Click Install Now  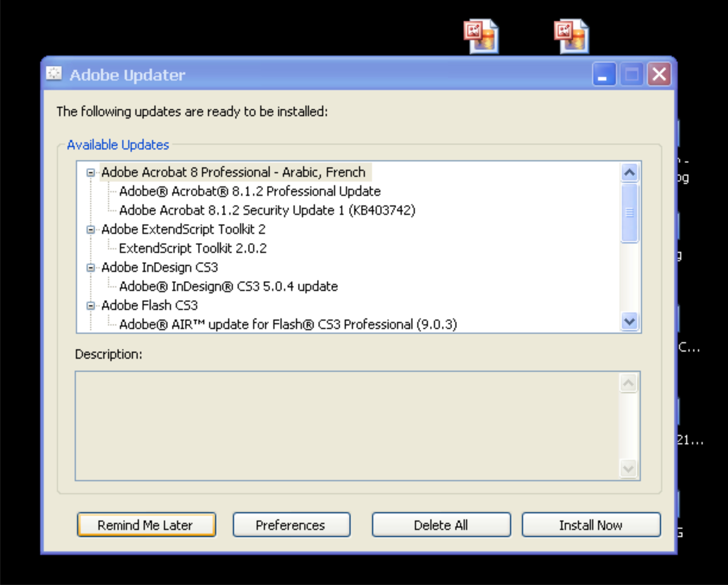tap(591, 525)
